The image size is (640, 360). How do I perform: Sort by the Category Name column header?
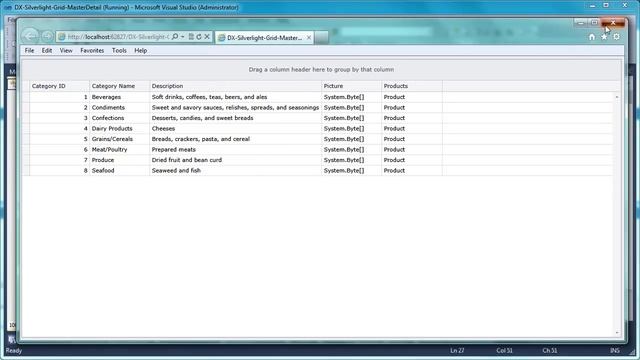pyautogui.click(x=120, y=86)
